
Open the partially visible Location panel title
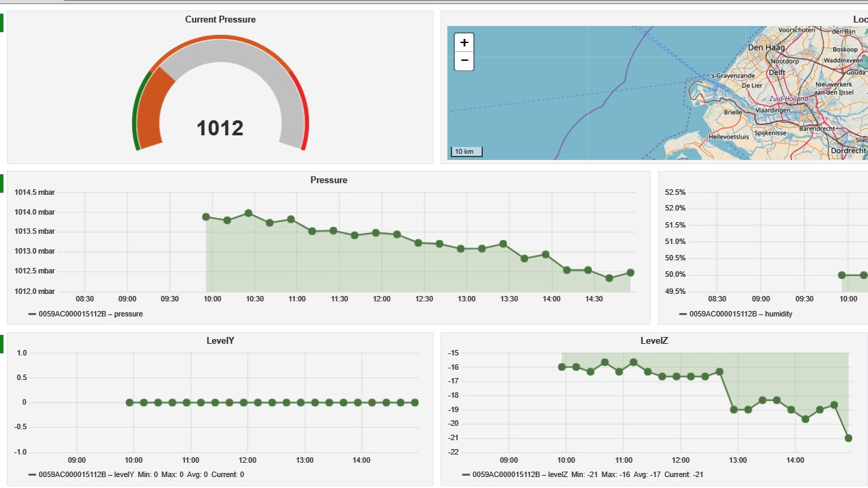point(860,20)
